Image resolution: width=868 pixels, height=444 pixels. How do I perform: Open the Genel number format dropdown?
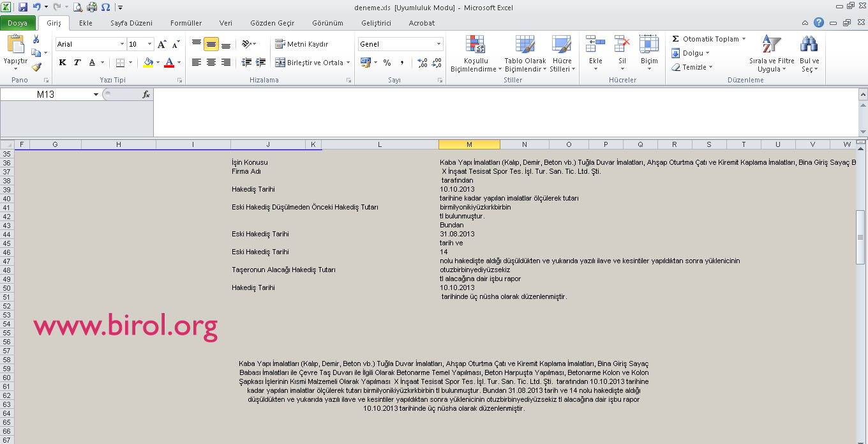pos(439,44)
